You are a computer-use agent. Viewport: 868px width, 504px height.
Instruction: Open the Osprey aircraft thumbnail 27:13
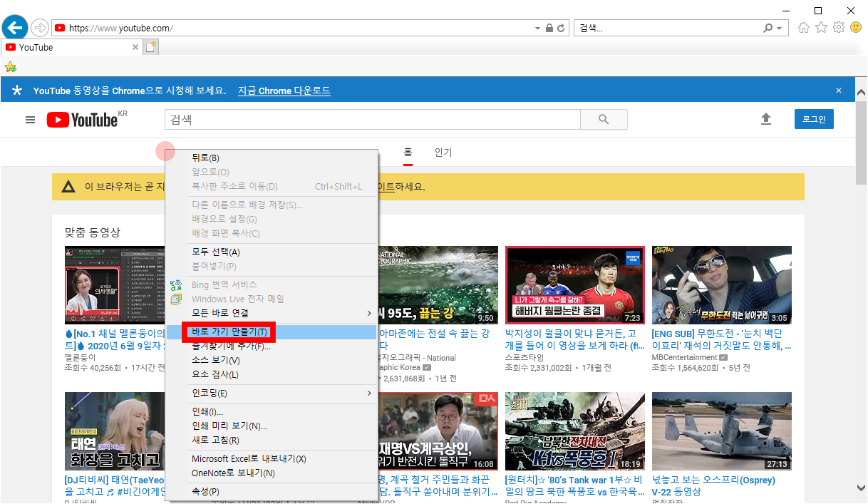721,431
